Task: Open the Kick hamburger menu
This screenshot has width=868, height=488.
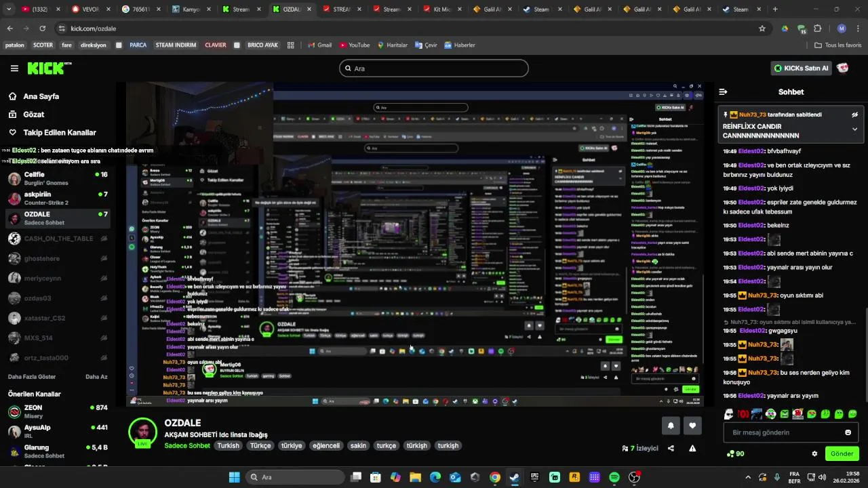Action: point(14,68)
